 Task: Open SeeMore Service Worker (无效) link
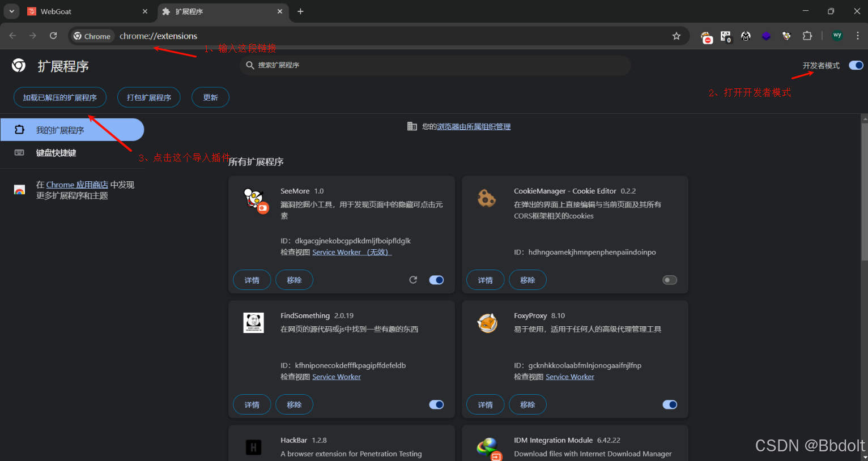click(x=352, y=252)
